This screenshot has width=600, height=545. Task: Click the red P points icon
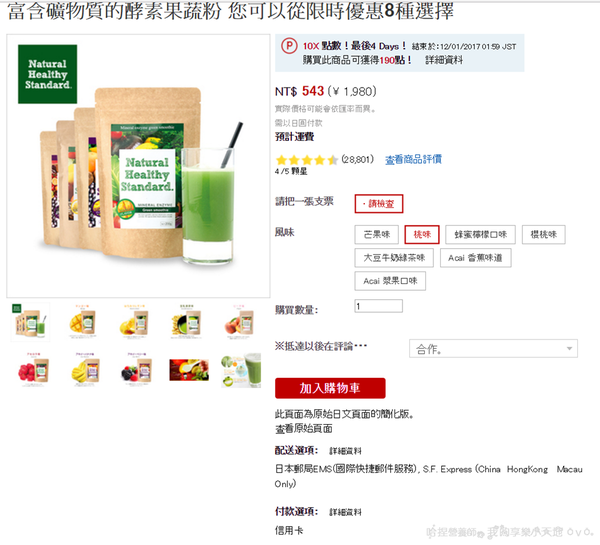(x=289, y=46)
